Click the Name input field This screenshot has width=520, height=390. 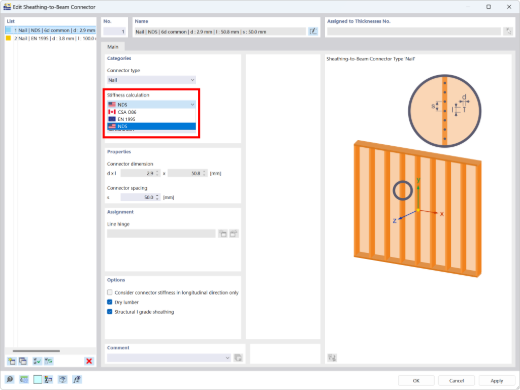(x=220, y=31)
